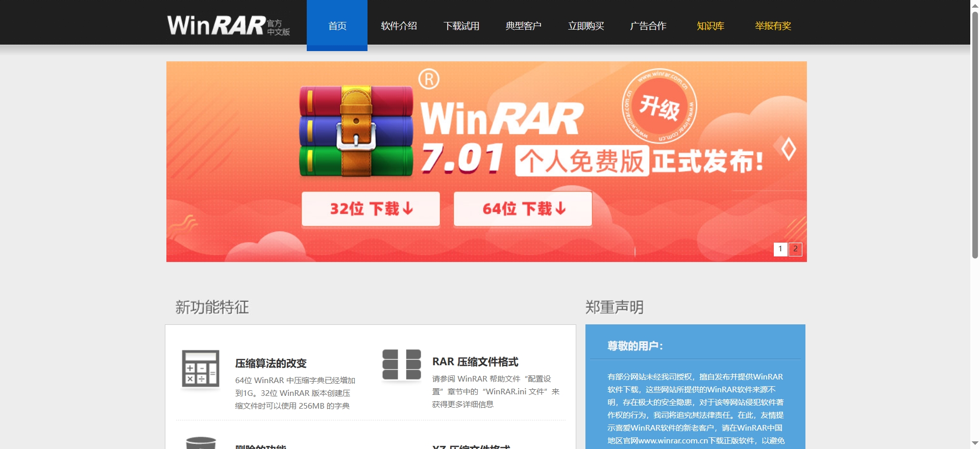The width and height of the screenshot is (980, 449).
Task: Click the trash bin icon at bottom
Action: (201, 443)
